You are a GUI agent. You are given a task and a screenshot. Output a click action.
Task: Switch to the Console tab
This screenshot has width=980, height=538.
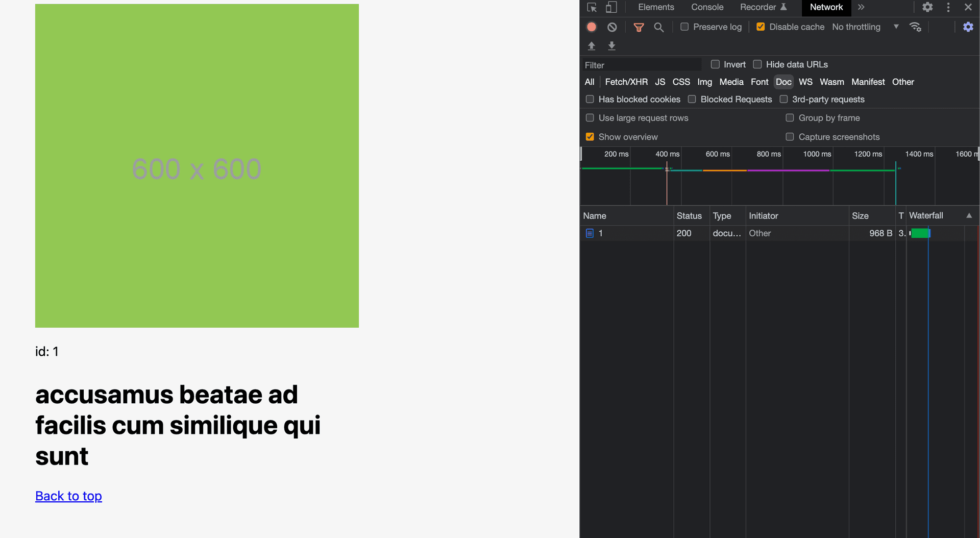tap(707, 7)
